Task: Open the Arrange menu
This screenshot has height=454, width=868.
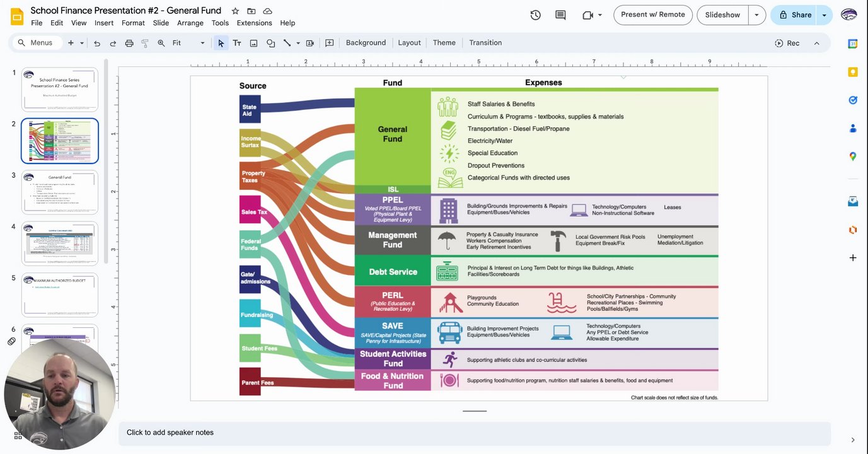Action: point(190,23)
